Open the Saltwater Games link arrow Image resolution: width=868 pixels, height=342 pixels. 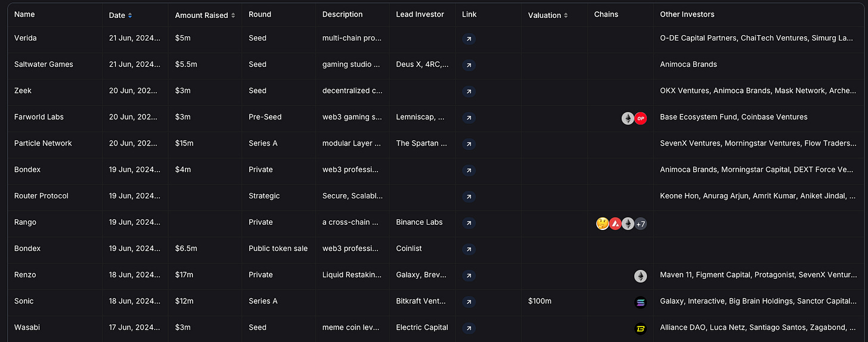[469, 65]
